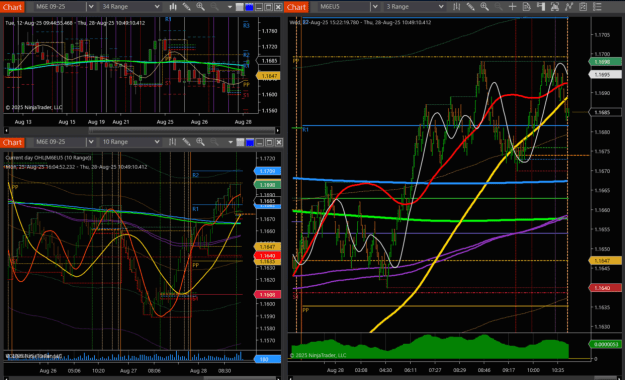Screen dimensions: 625x380
Task: Click left scroll arrow under 34 Range chart
Action: pos(6,130)
